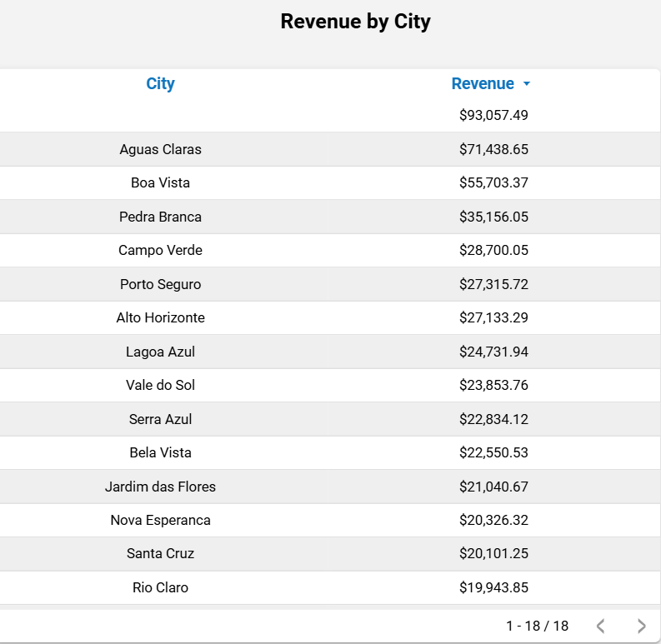
Task: Click Campo Verde in City column
Action: (160, 250)
